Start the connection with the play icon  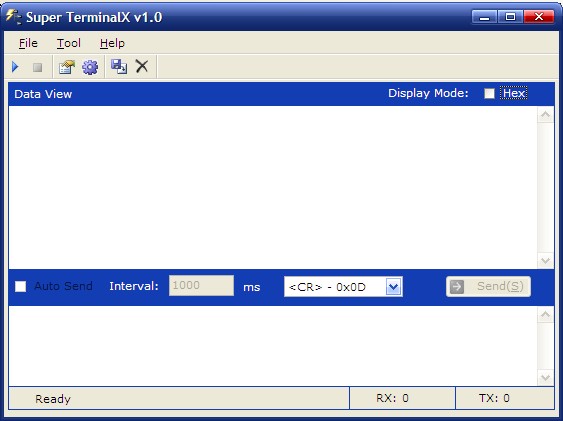point(15,67)
